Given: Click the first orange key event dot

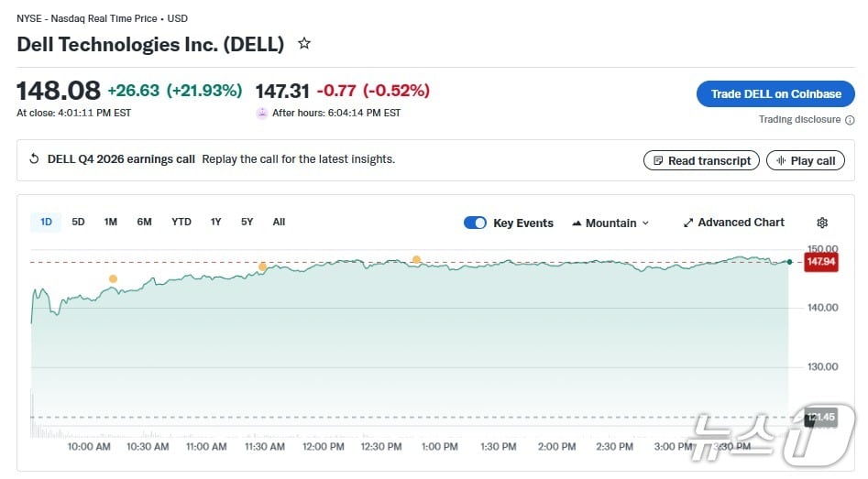Looking at the screenshot, I should tap(113, 279).
